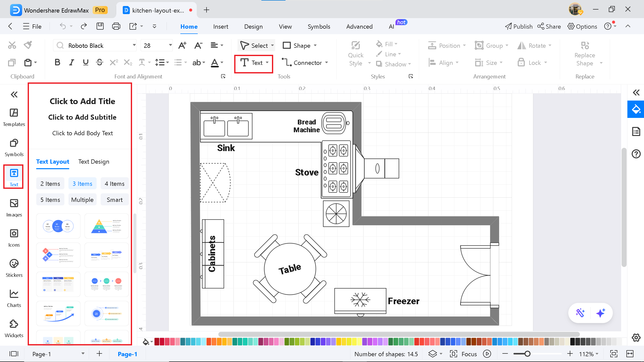Click the AI sparkle assistant button
The image size is (644, 362).
tap(601, 313)
